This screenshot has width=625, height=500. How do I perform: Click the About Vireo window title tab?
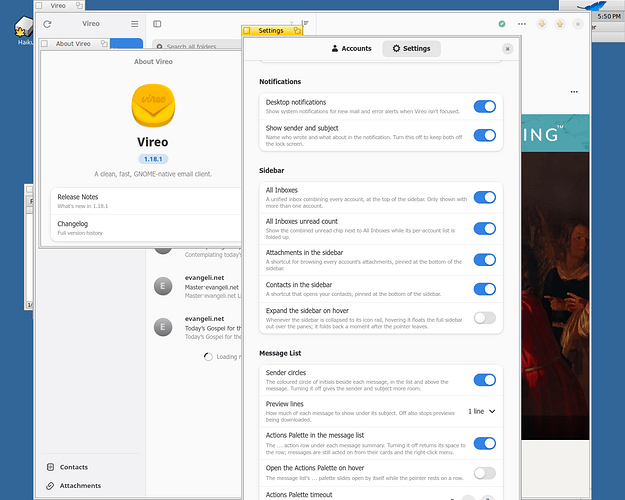click(x=73, y=43)
